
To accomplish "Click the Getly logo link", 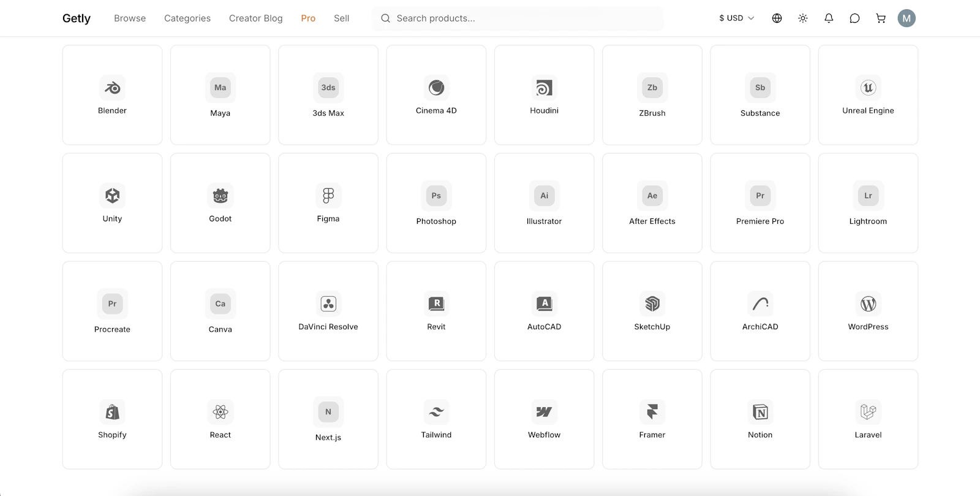I will point(77,18).
